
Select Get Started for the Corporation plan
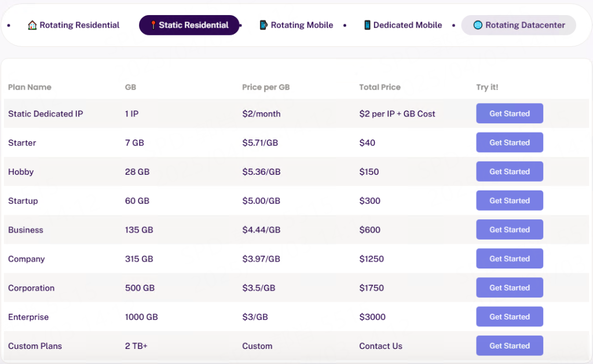pyautogui.click(x=509, y=288)
